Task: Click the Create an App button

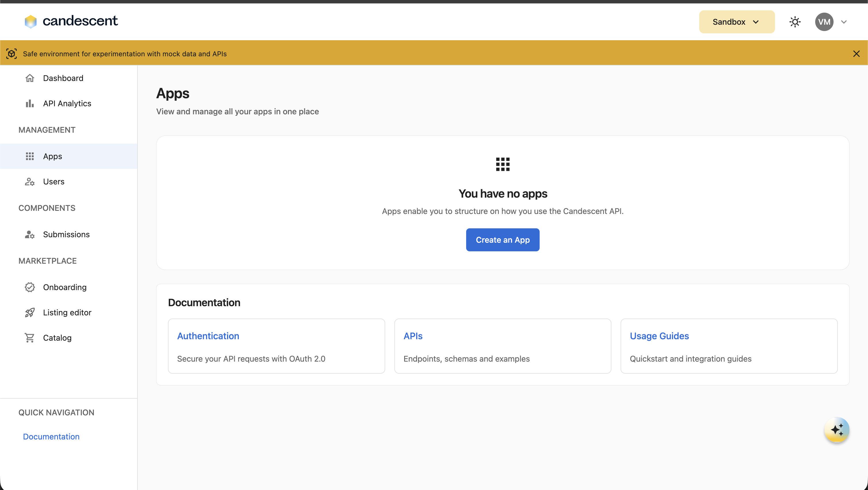Action: [503, 240]
